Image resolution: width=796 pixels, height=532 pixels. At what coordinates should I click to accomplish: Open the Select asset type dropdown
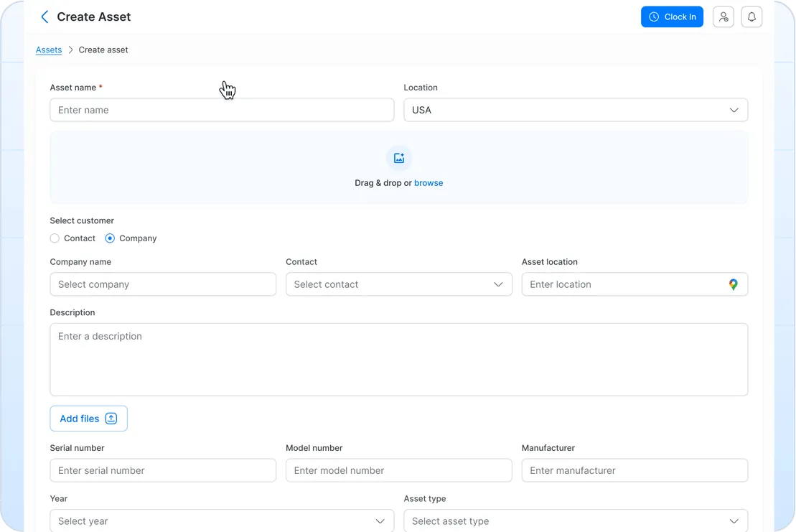click(576, 521)
